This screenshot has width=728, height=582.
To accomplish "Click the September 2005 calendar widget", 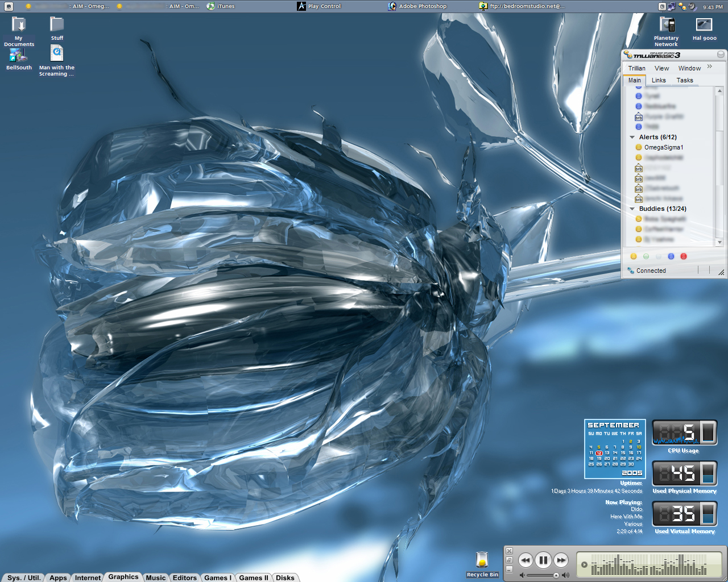I will [x=615, y=449].
